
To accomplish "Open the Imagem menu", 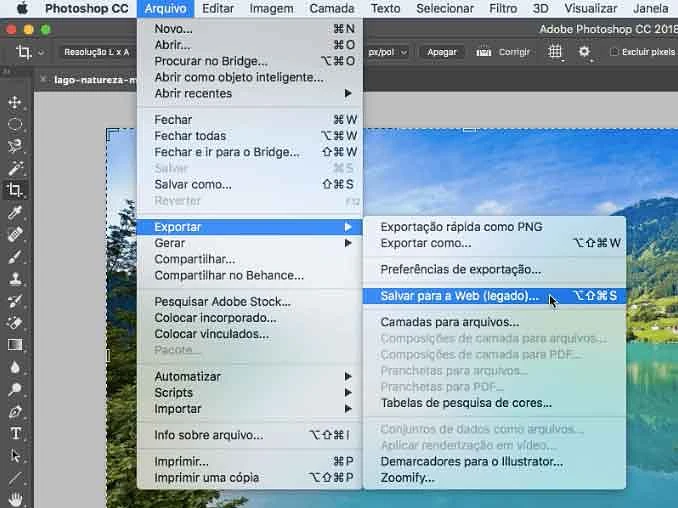I will [x=271, y=8].
